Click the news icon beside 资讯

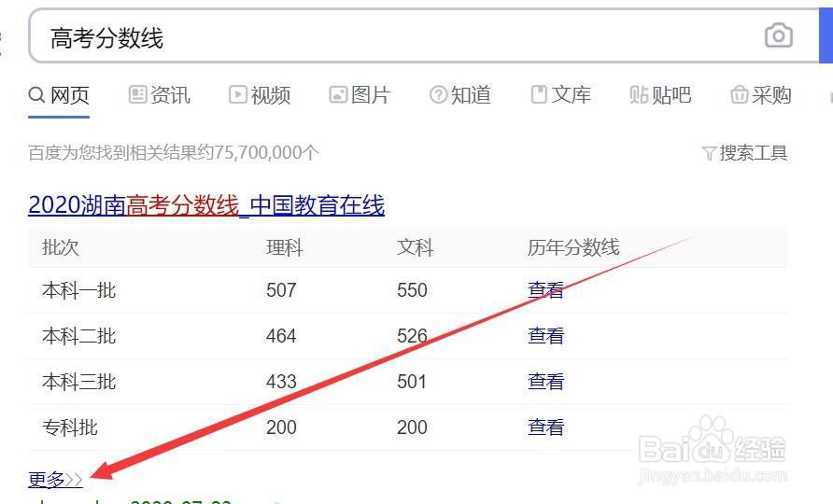coord(137,94)
